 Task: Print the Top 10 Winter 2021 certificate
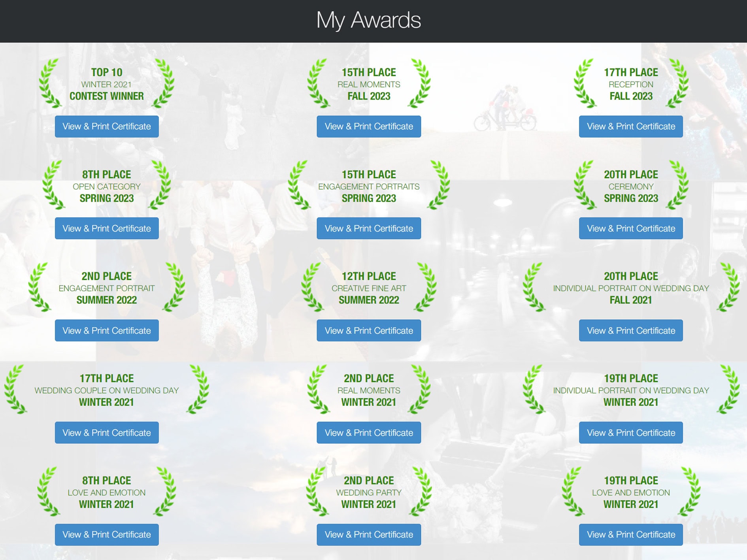[106, 126]
